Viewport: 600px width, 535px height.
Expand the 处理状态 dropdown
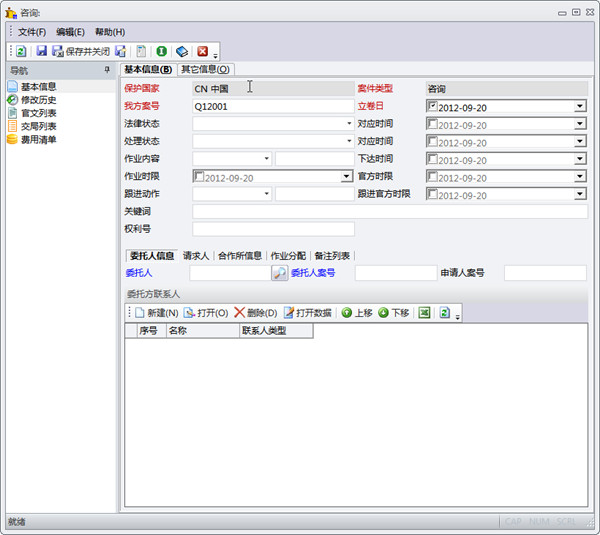[x=349, y=141]
